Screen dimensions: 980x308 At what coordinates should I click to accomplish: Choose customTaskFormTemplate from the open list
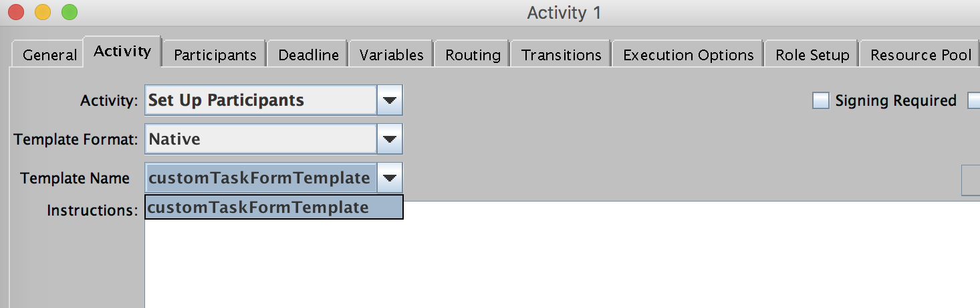click(274, 208)
